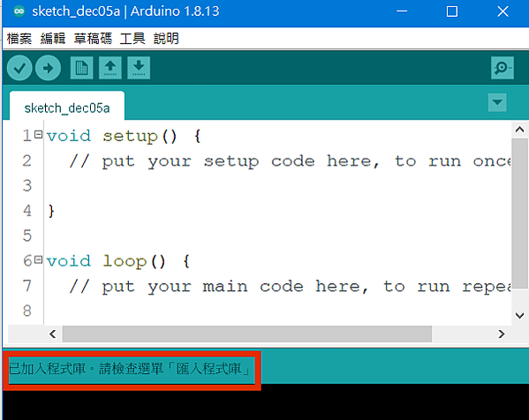Open the 編輯 menu

pos(53,39)
